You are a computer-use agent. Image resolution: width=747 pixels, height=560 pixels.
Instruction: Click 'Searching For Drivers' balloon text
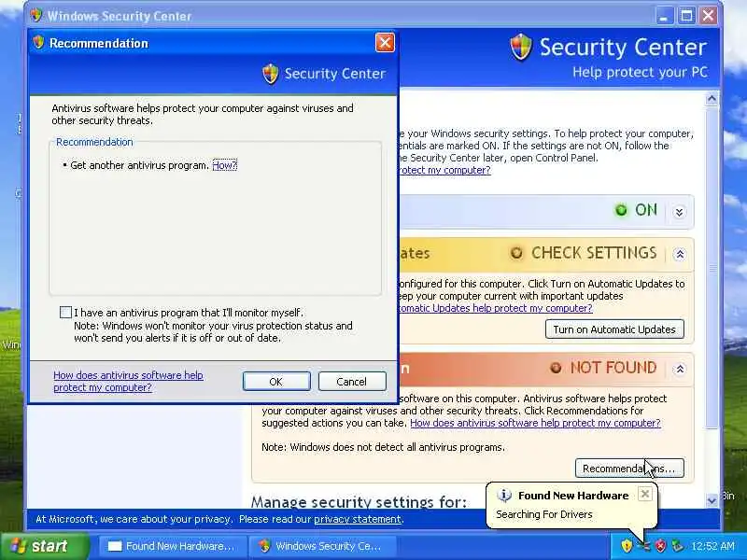tap(544, 514)
